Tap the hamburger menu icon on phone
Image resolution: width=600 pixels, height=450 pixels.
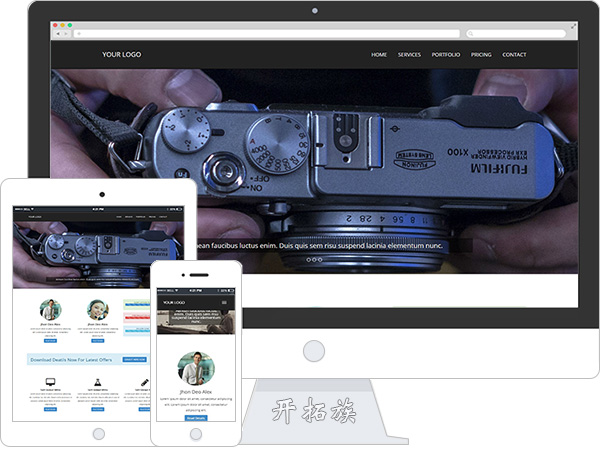tap(224, 302)
